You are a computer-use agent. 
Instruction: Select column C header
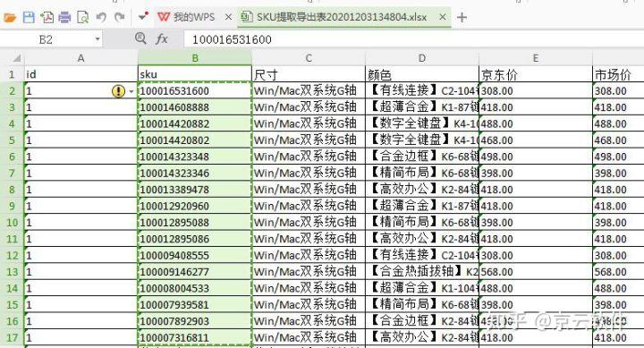(x=309, y=58)
